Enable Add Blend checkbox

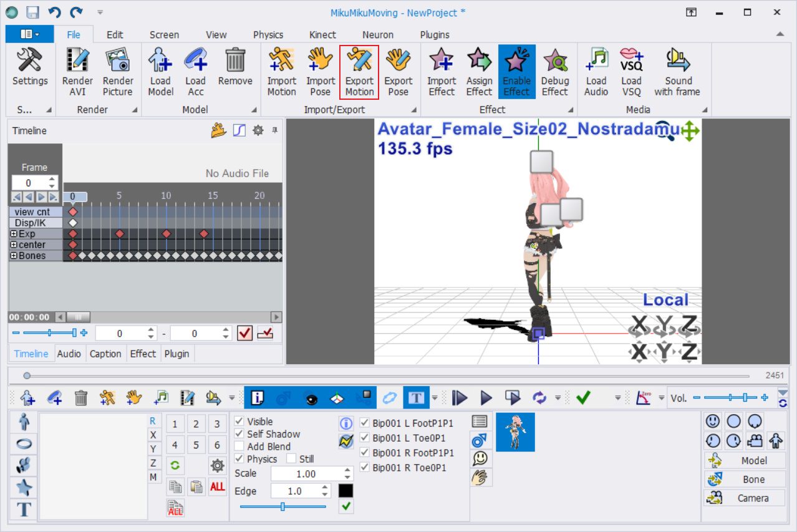(x=239, y=447)
